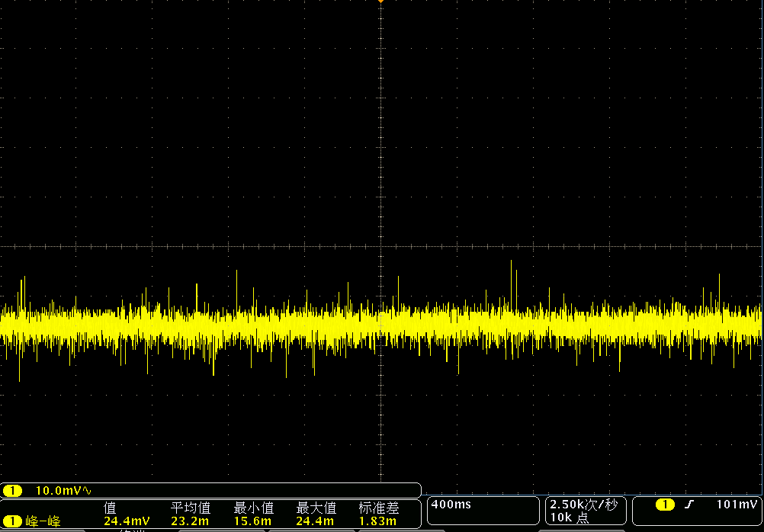Click the 值 column header
764x532 pixels.
coord(110,508)
